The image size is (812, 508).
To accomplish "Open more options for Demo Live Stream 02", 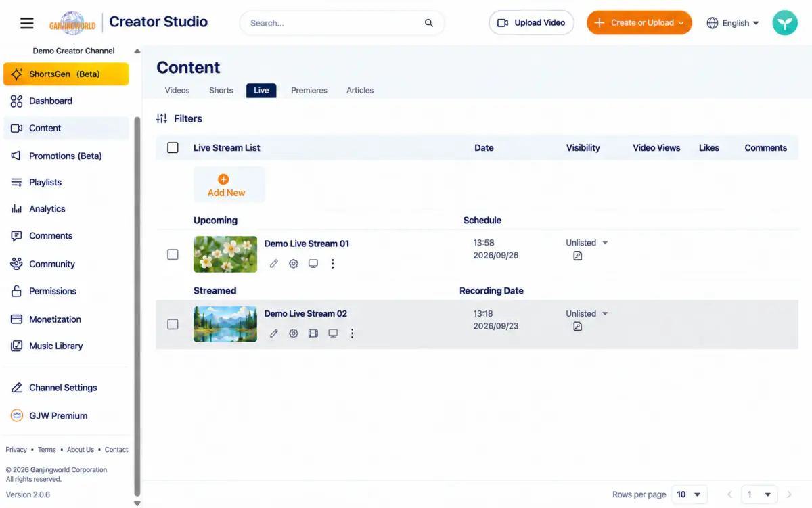I will click(352, 333).
